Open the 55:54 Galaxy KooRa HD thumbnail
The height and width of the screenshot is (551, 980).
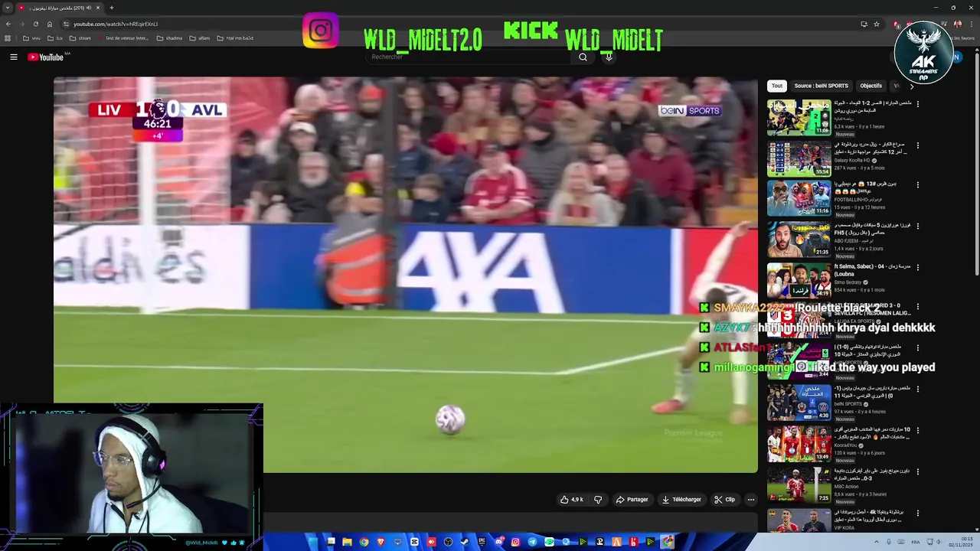[x=799, y=158]
